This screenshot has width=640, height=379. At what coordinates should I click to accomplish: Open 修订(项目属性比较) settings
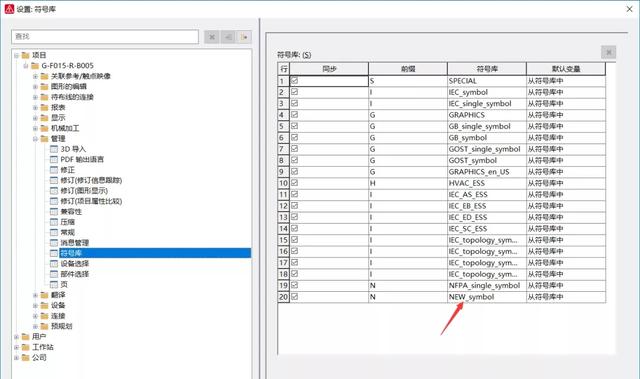[91, 201]
